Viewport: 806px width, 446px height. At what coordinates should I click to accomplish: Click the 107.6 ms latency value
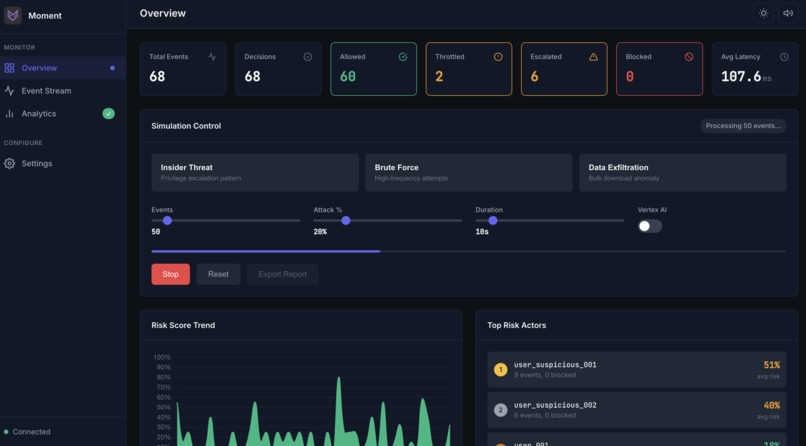[x=746, y=77]
